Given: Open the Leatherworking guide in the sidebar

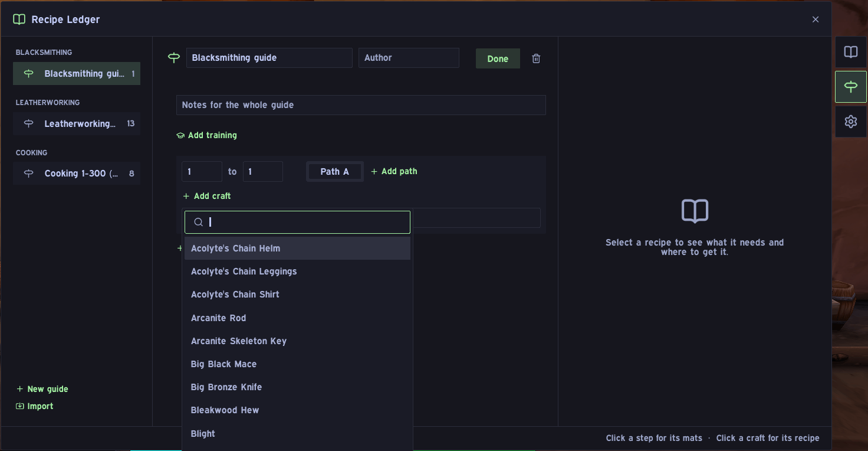Looking at the screenshot, I should (x=77, y=124).
